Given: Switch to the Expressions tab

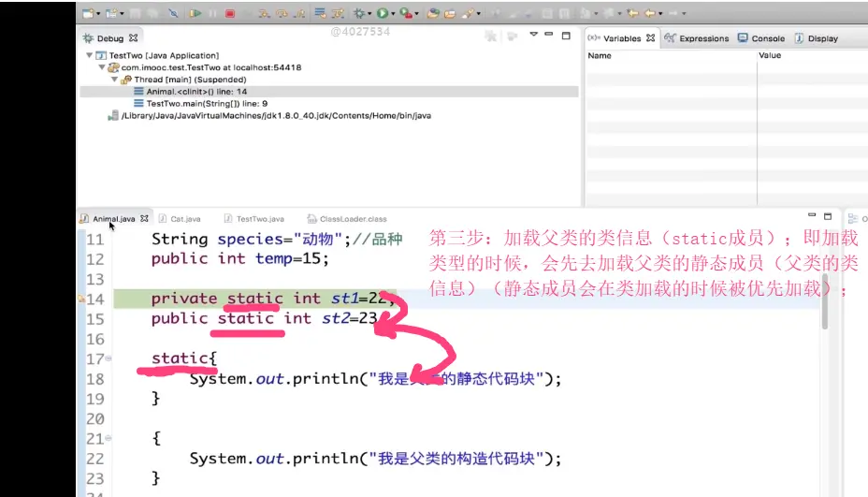Looking at the screenshot, I should click(697, 38).
